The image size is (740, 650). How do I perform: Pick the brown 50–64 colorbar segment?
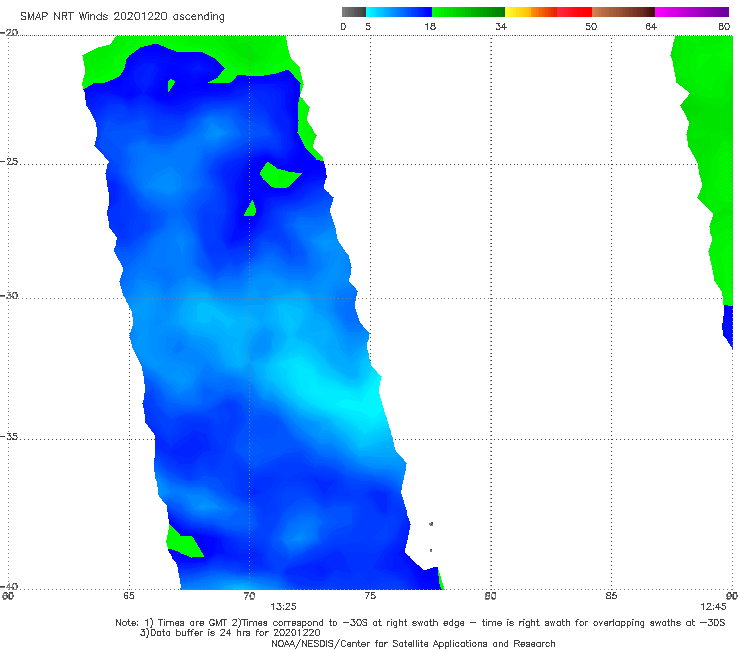pos(623,12)
